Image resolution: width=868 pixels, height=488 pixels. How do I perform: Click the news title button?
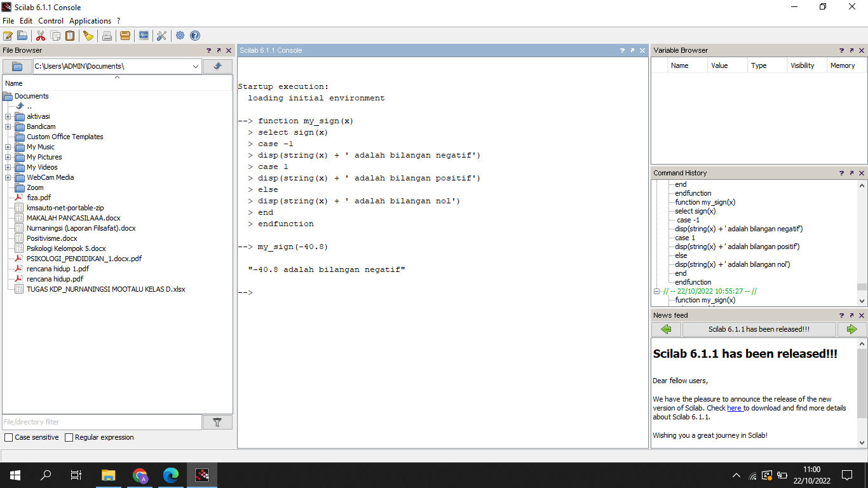coord(759,329)
